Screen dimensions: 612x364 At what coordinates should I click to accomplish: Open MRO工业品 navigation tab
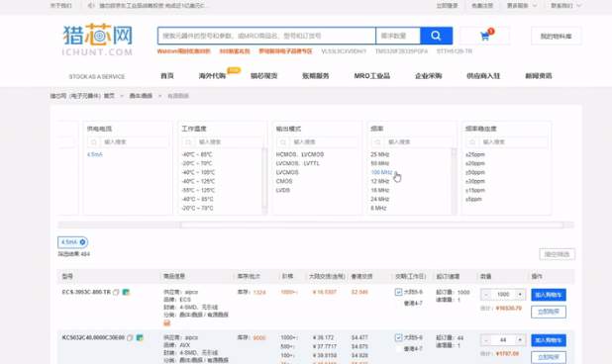[372, 75]
